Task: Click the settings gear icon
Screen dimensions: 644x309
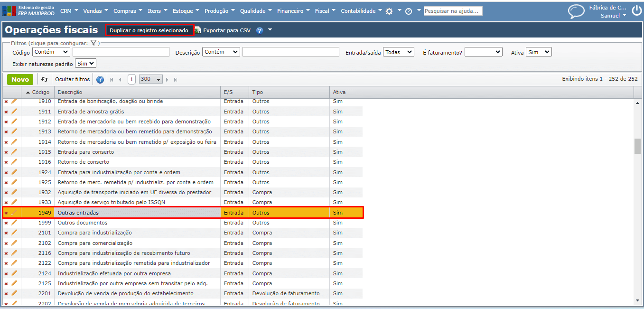Action: pos(389,11)
